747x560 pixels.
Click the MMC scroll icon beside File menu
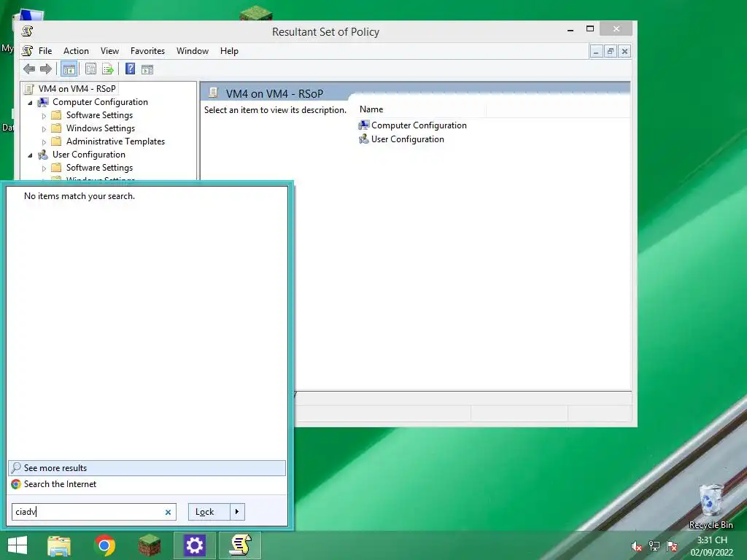pyautogui.click(x=28, y=50)
